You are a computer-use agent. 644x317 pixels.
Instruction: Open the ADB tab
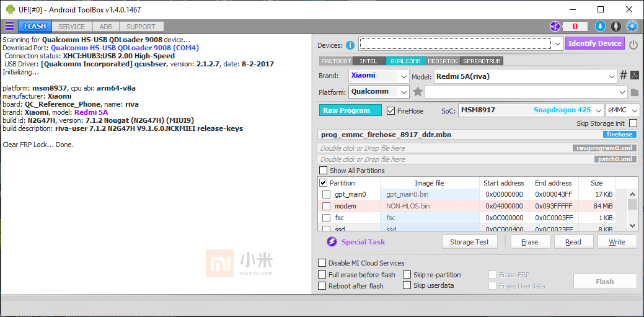(x=105, y=26)
